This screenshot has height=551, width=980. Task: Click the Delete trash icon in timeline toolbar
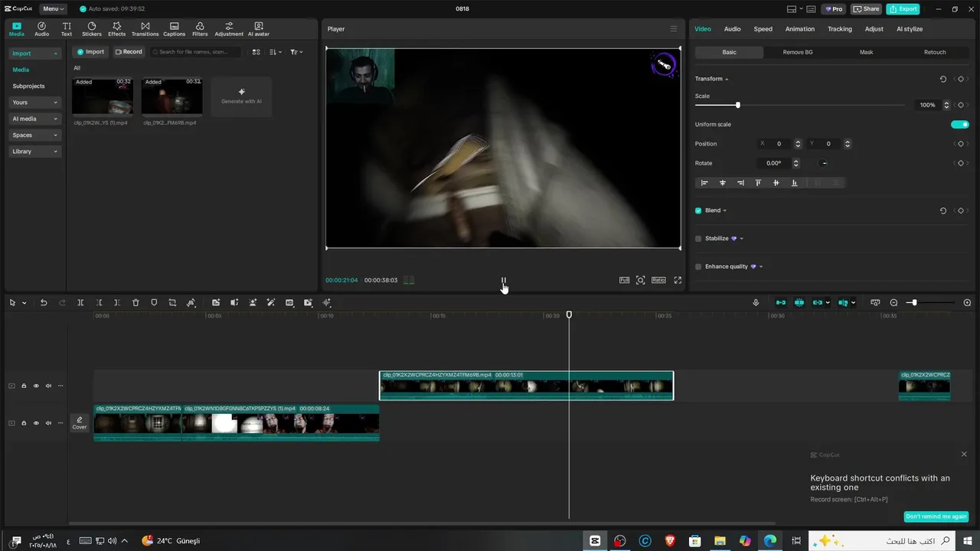[136, 303]
